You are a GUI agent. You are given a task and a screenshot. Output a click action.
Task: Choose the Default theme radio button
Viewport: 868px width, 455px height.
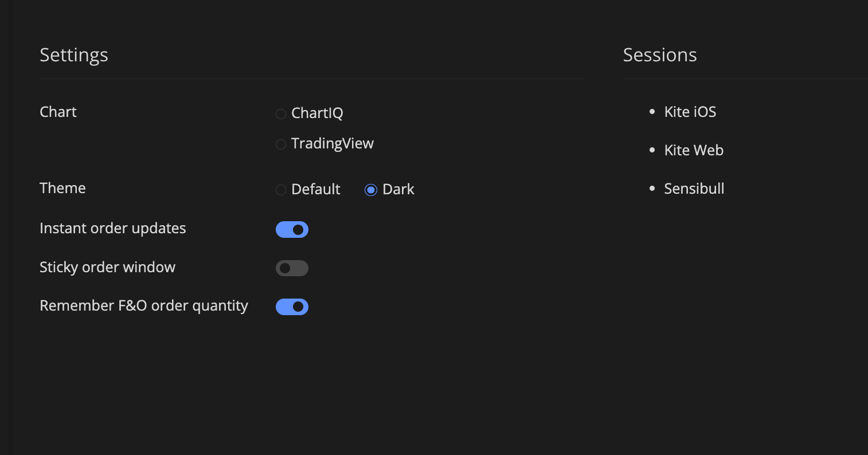pos(281,190)
